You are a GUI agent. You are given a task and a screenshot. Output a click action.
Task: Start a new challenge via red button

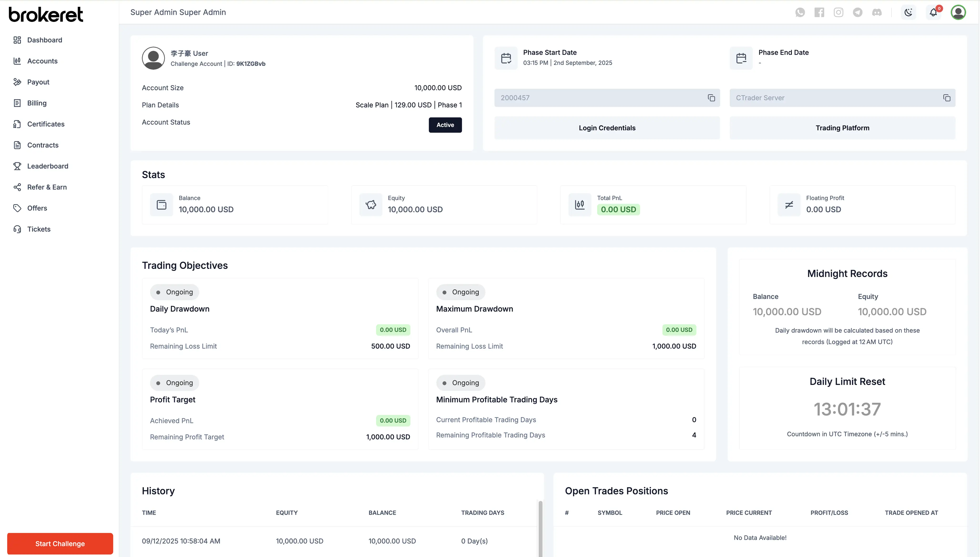pos(60,544)
